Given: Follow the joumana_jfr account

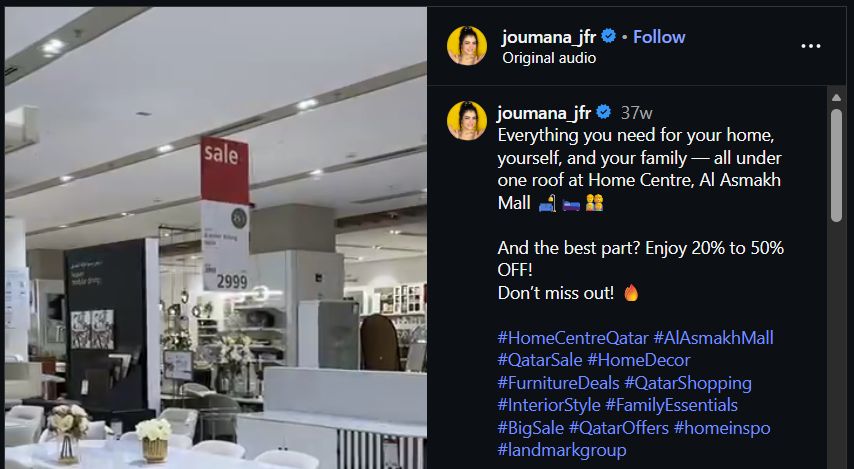Looking at the screenshot, I should coord(659,37).
